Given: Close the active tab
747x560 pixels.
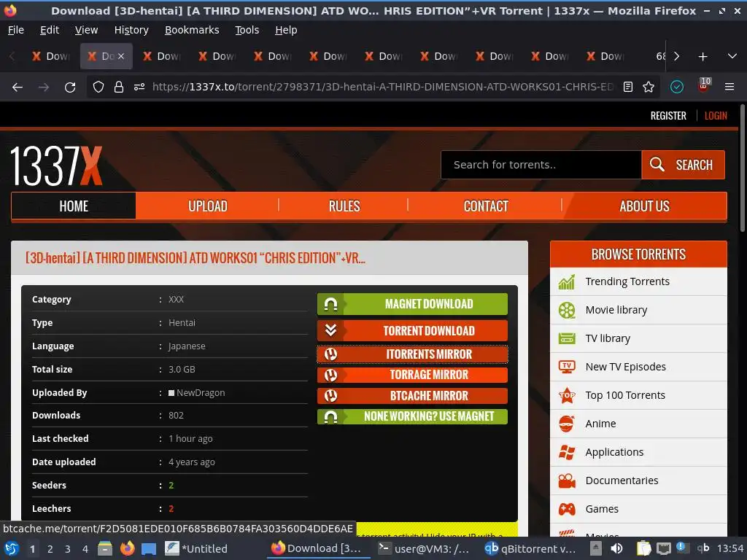Looking at the screenshot, I should click(x=121, y=56).
